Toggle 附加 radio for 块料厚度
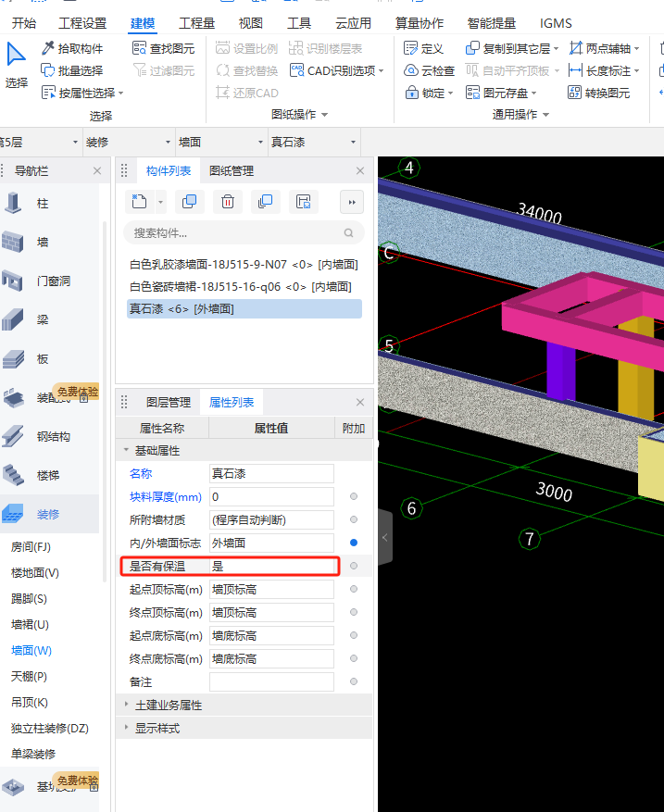The image size is (664, 812). [x=354, y=496]
